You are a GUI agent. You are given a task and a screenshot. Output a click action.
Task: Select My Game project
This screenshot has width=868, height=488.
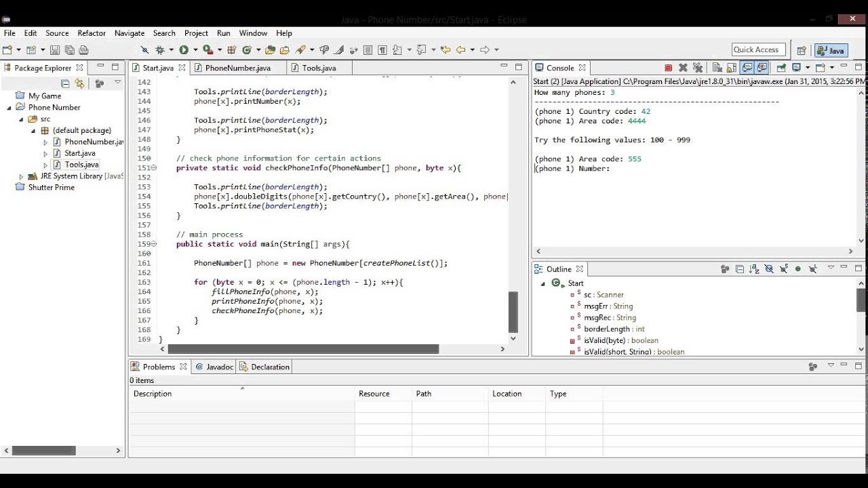(45, 96)
